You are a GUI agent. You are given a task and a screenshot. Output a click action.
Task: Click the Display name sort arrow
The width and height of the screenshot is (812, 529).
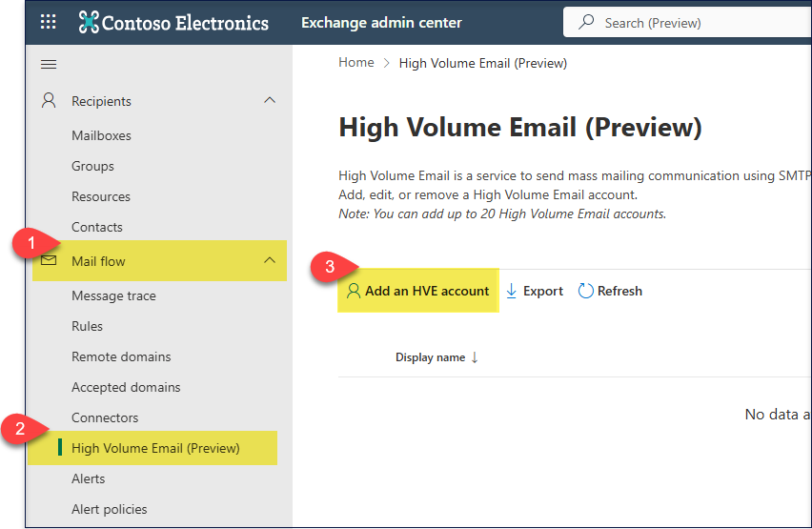(475, 358)
